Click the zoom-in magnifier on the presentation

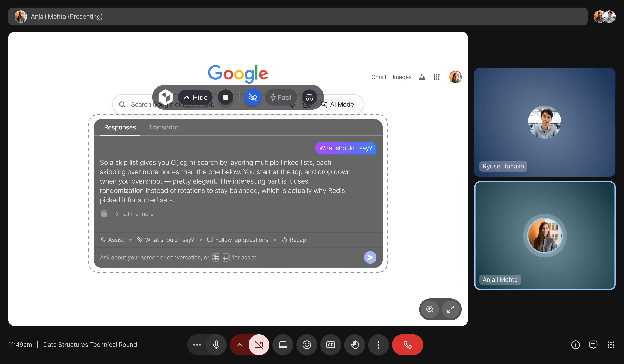click(430, 309)
